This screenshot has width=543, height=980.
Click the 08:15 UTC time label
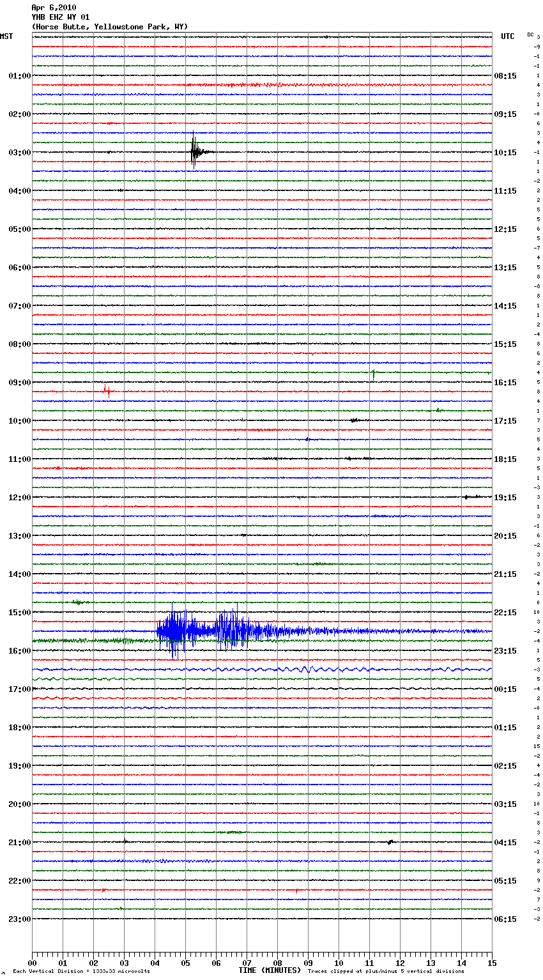[x=505, y=76]
